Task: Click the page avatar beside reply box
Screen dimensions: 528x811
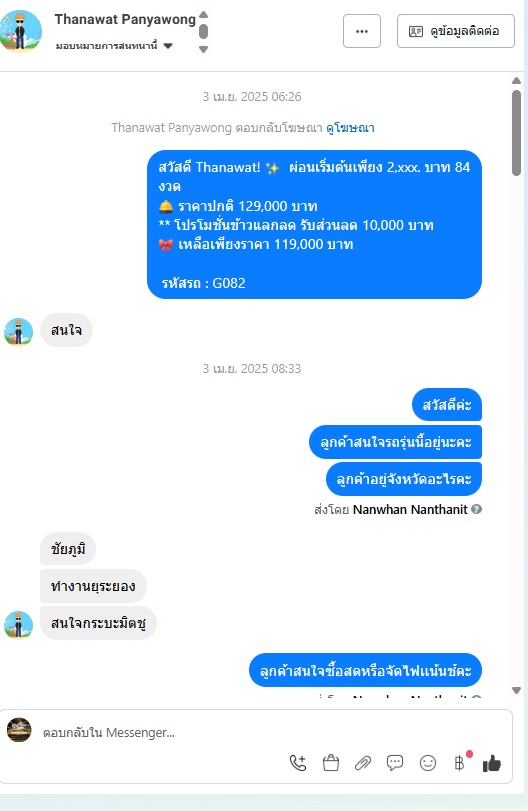Action: pyautogui.click(x=19, y=730)
